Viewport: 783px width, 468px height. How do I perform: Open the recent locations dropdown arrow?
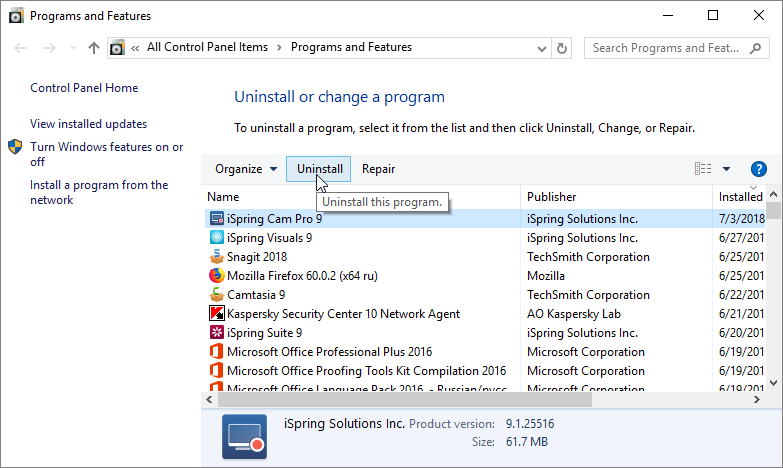coord(73,48)
